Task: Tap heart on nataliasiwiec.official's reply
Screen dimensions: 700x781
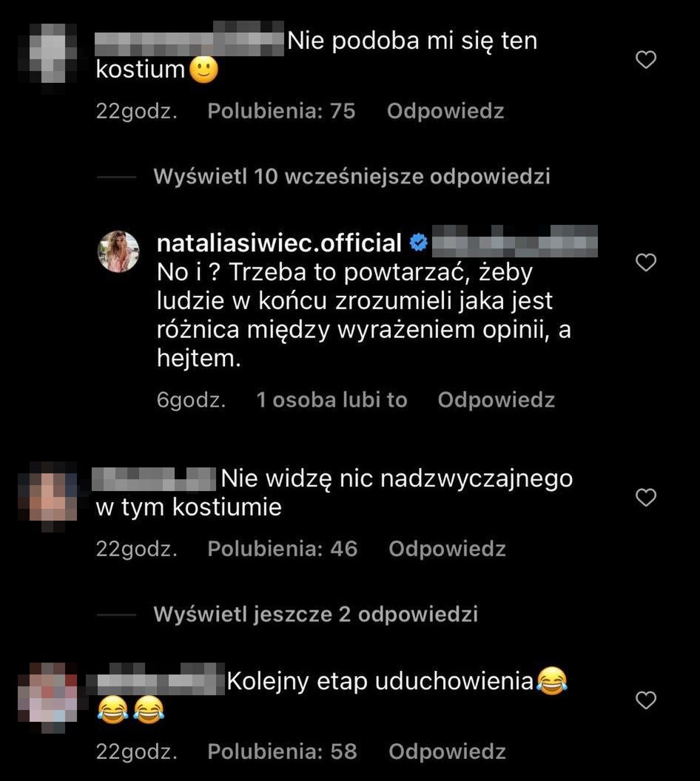Action: click(646, 263)
